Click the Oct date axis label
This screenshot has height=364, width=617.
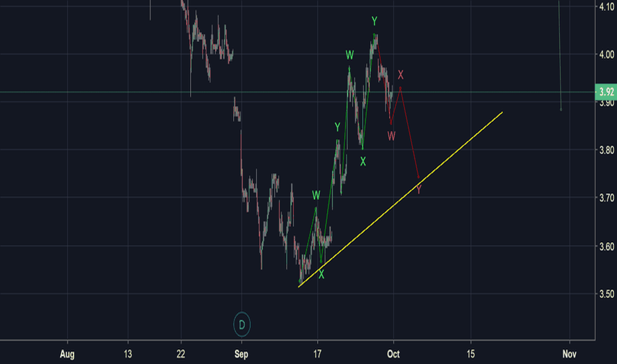pyautogui.click(x=393, y=354)
